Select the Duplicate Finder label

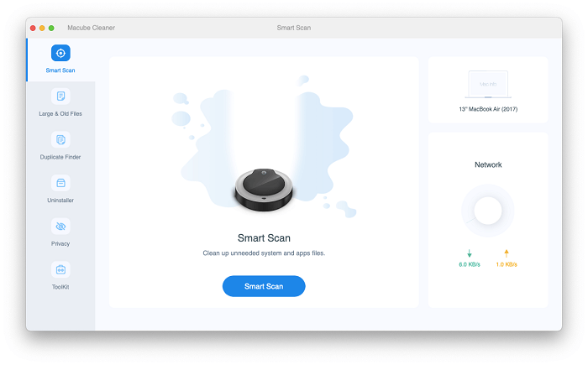click(x=60, y=157)
